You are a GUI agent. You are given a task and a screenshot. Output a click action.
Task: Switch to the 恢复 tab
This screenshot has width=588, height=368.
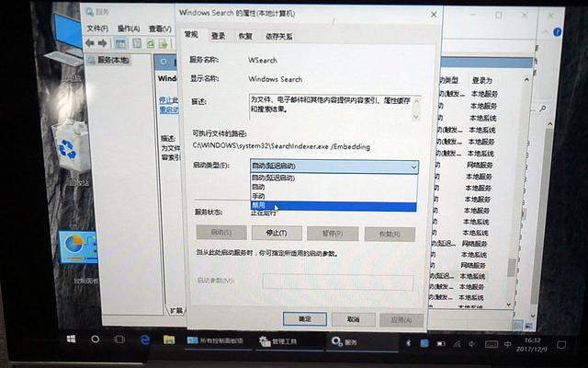(x=245, y=36)
